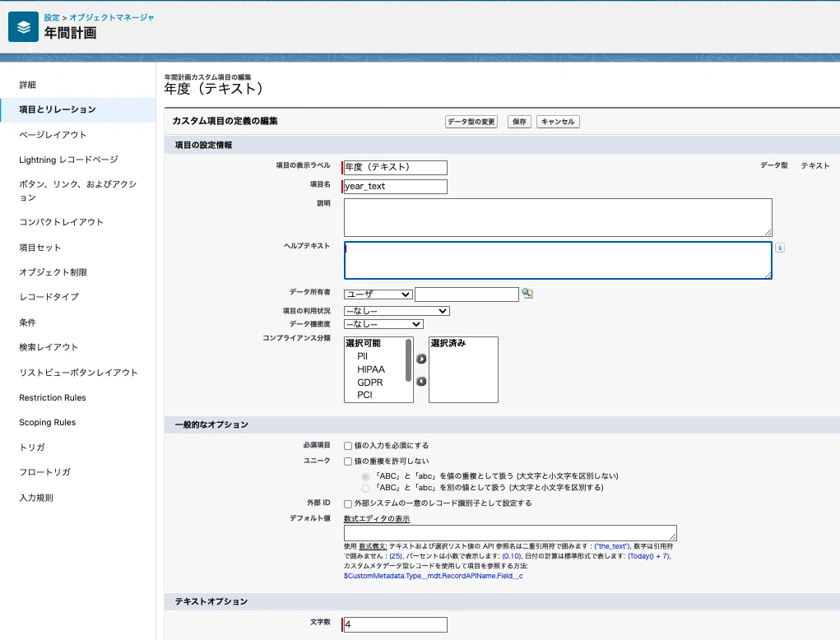Click the 文字数 input field
The width and height of the screenshot is (840, 640).
point(396,624)
